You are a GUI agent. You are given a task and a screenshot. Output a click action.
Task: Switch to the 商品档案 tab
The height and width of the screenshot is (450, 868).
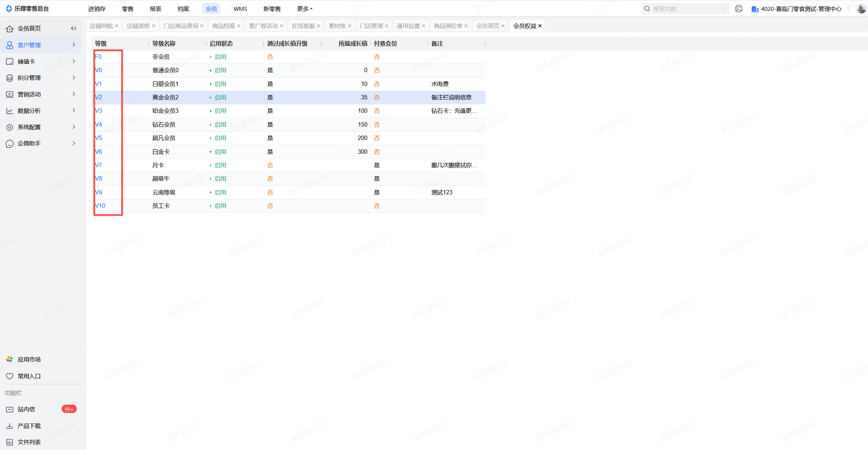pos(223,26)
